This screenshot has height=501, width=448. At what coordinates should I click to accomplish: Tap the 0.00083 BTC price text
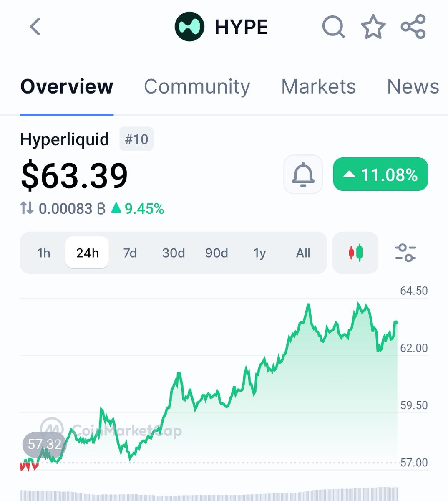pyautogui.click(x=72, y=208)
